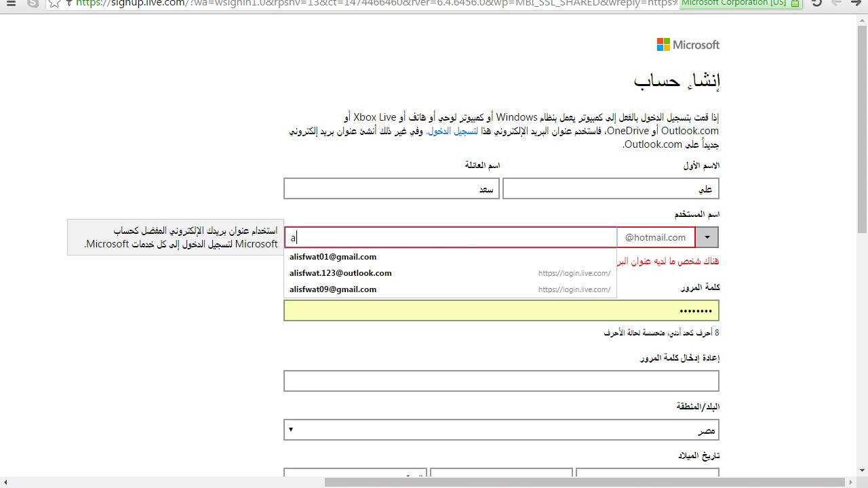Click the yellow password field
Viewport: 868px width, 488px height.
click(501, 310)
